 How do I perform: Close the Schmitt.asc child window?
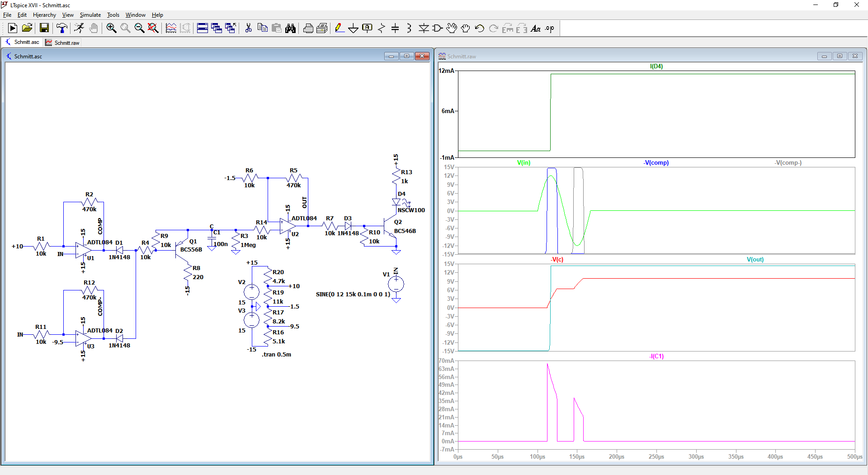(x=422, y=56)
